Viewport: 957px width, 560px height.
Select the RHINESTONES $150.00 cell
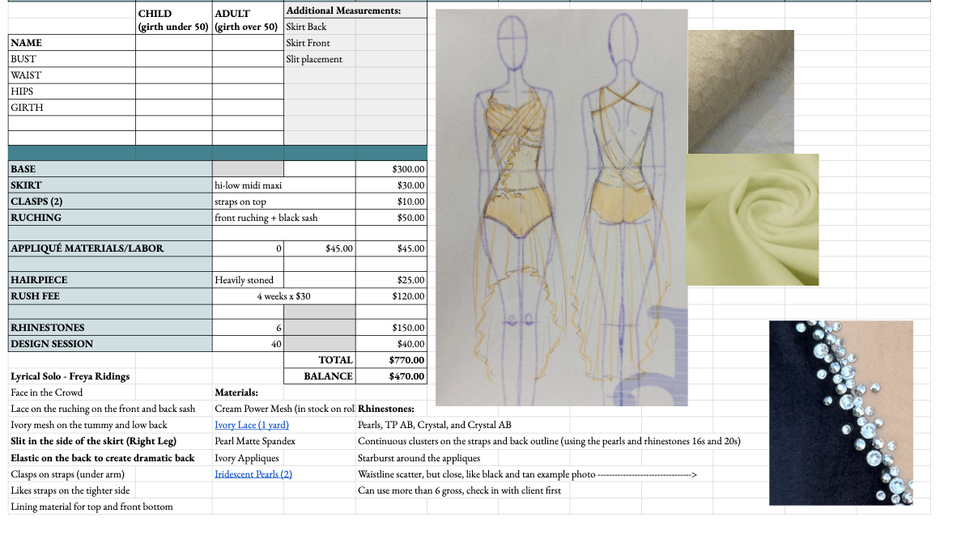[x=391, y=328]
